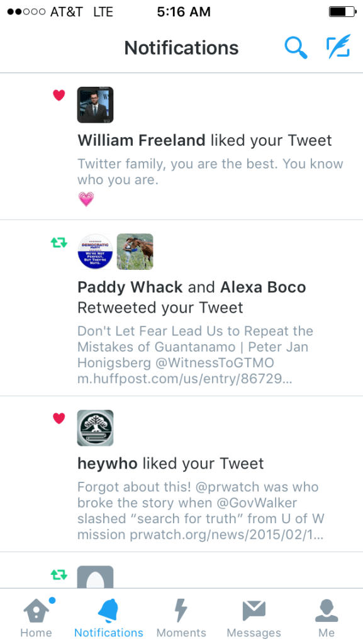Open the Me profile tab
Screen dimensions: 363x644
[327, 617]
